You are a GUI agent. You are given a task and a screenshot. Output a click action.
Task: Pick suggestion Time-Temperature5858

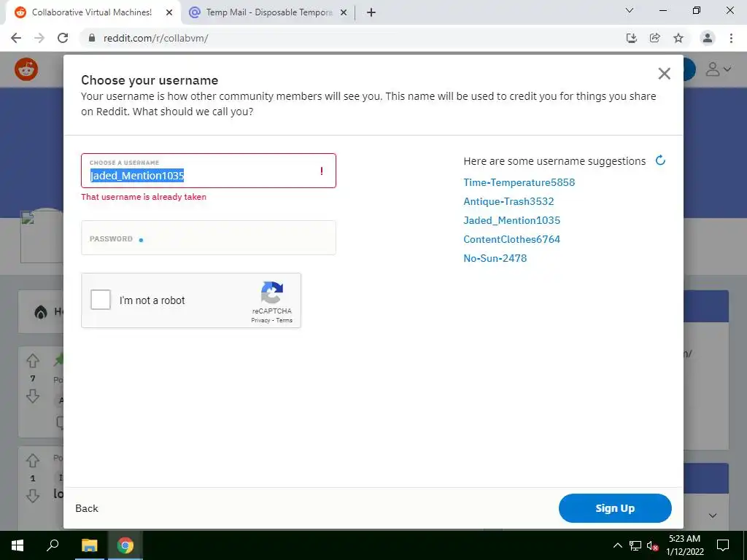pyautogui.click(x=519, y=182)
